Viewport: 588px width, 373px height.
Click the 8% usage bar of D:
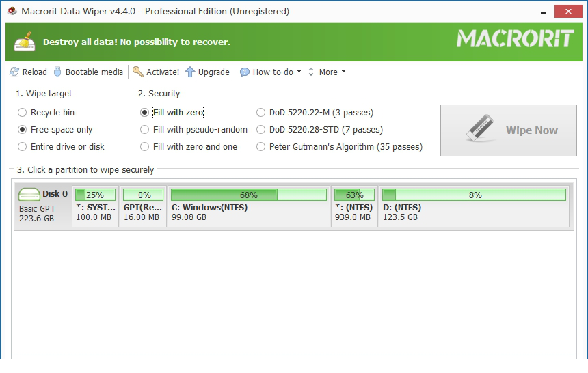[474, 195]
